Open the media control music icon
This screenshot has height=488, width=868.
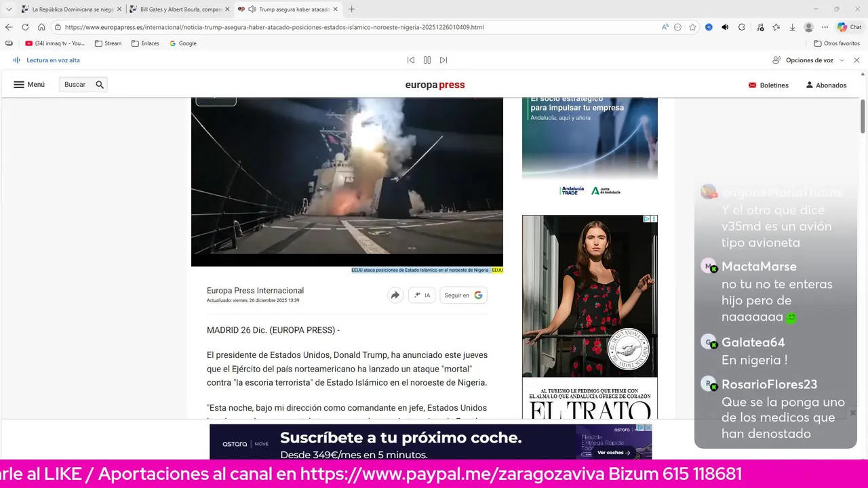759,27
